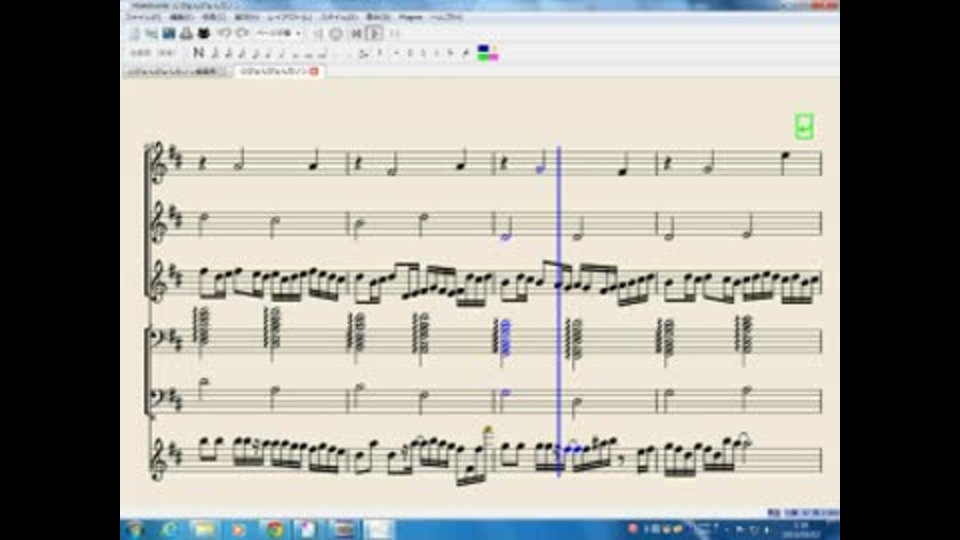Click the blue playback cursor line

[x=558, y=311]
